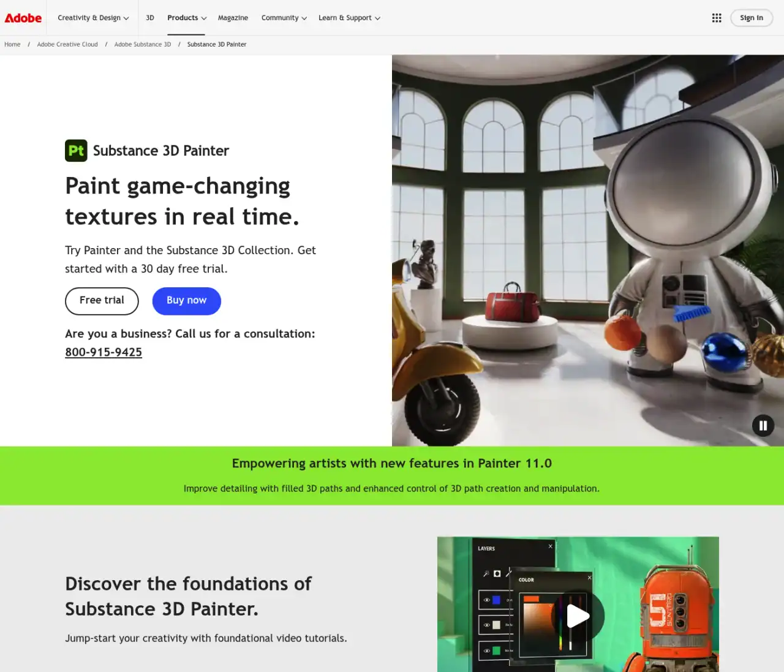Toggle the white layer's eye icon
This screenshot has width=784, height=672.
(487, 625)
